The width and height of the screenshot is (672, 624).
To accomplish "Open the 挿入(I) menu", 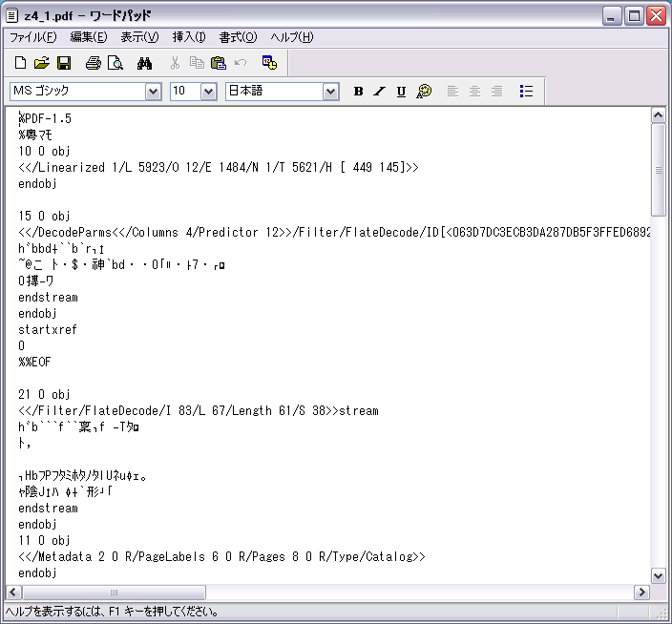I will 189,37.
